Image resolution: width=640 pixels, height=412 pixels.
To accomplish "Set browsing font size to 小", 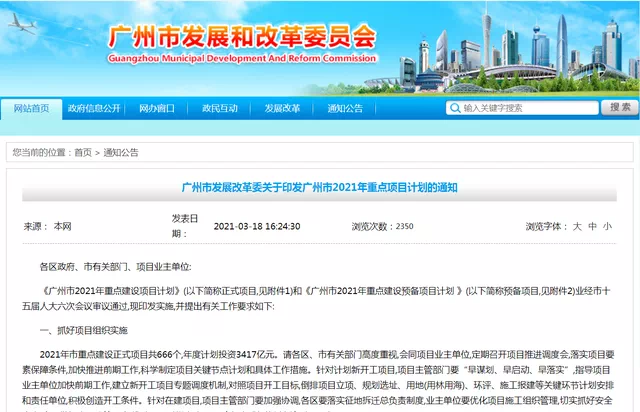I will click(607, 226).
